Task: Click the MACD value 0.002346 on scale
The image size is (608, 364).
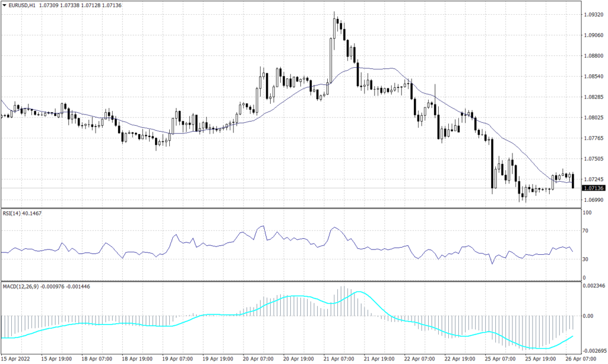Action: tap(594, 287)
